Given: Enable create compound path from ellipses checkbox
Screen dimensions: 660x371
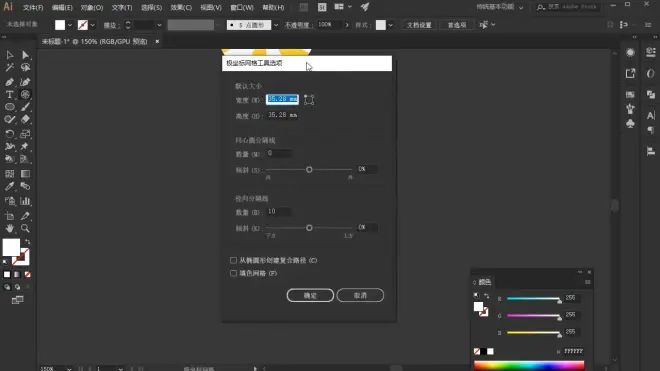Looking at the screenshot, I should [x=233, y=260].
